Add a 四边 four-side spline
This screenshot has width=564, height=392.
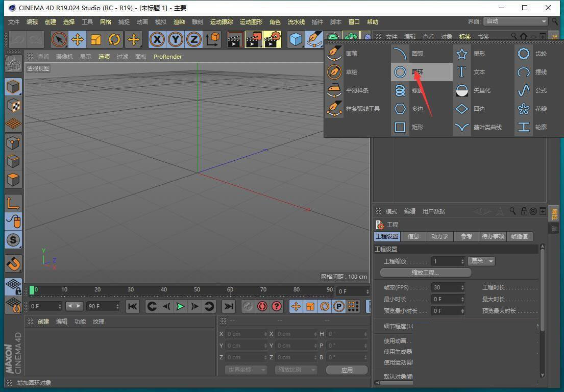click(x=483, y=109)
